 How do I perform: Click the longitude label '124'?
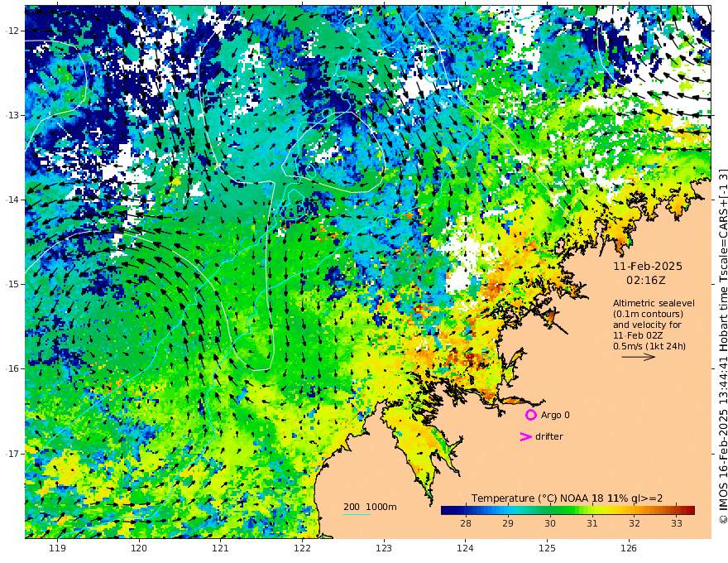point(465,549)
